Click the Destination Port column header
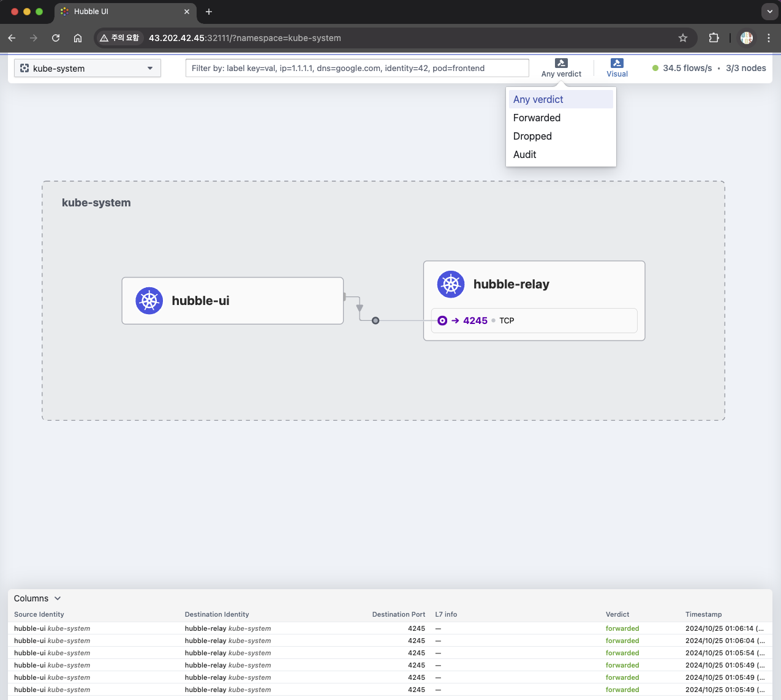The width and height of the screenshot is (781, 700). 399,614
